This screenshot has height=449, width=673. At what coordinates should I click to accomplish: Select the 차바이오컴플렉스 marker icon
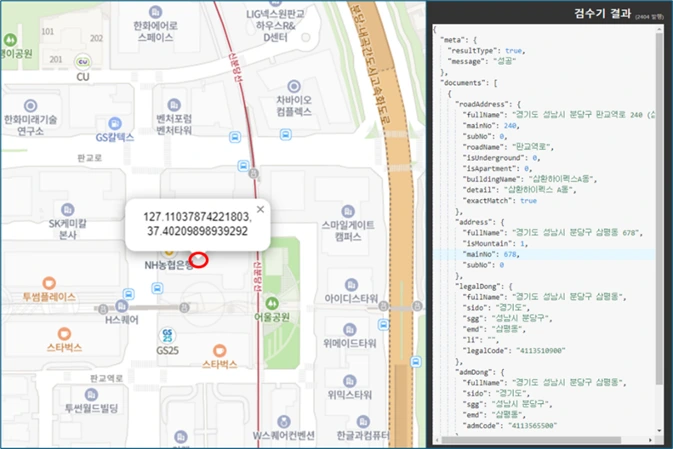pyautogui.click(x=294, y=87)
